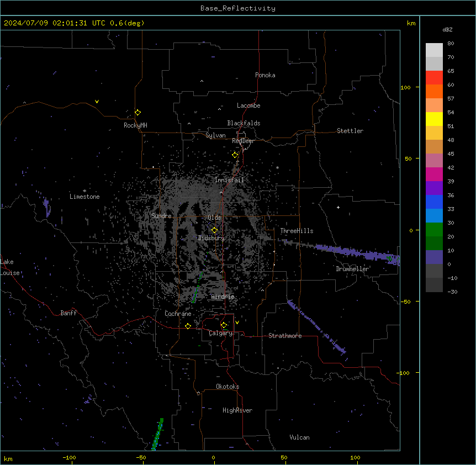Click the Limestone label
The image size is (476, 465).
[x=84, y=197]
